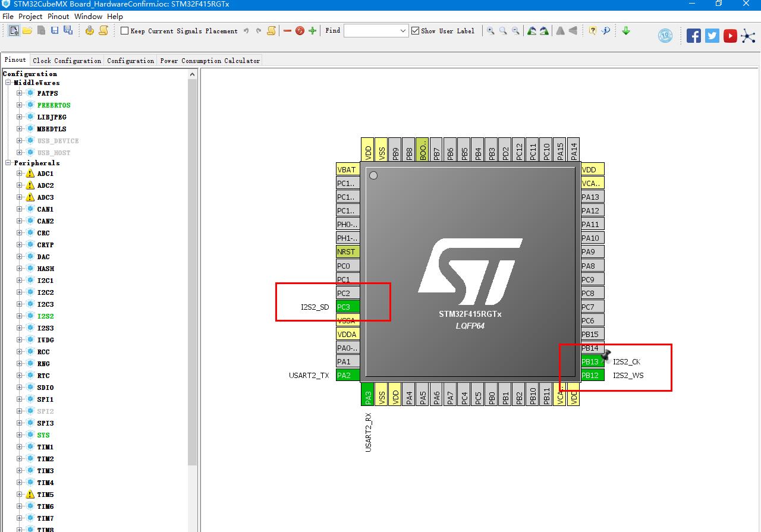Open the Window menu
The width and height of the screenshot is (761, 532).
pyautogui.click(x=88, y=17)
